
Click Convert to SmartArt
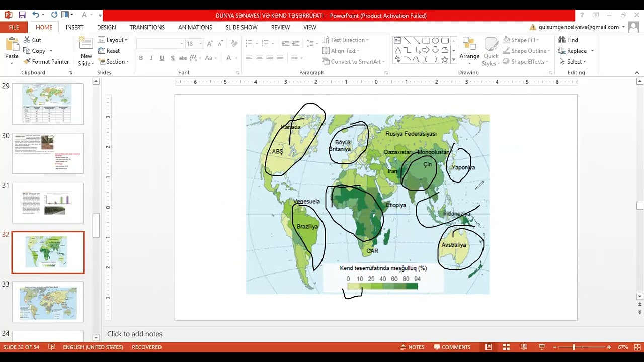pos(353,62)
